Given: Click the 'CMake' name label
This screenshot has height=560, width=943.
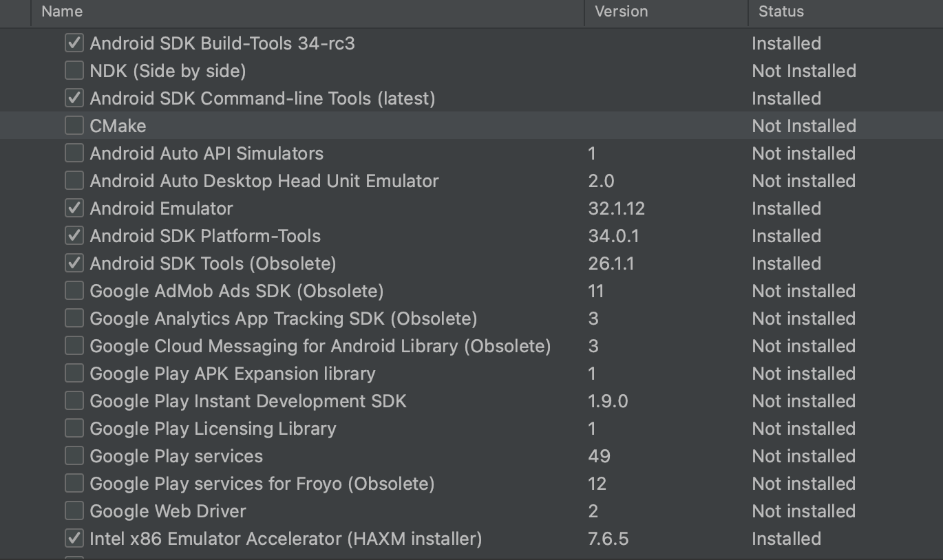Looking at the screenshot, I should pos(118,126).
